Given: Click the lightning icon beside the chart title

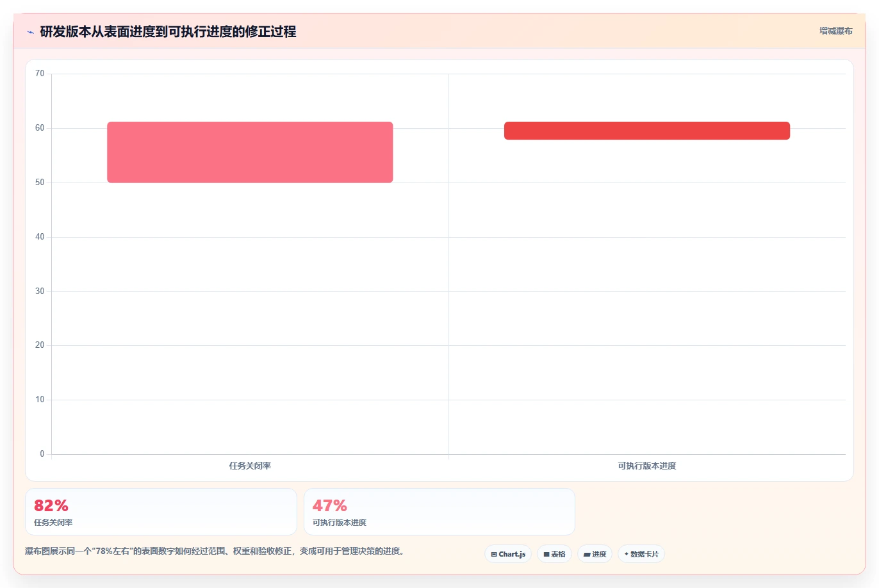Looking at the screenshot, I should (30, 32).
